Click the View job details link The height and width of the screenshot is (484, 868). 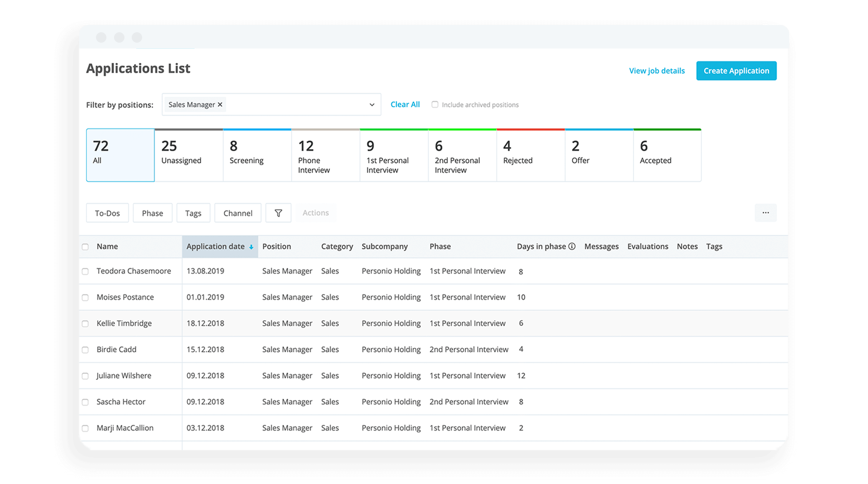point(656,70)
